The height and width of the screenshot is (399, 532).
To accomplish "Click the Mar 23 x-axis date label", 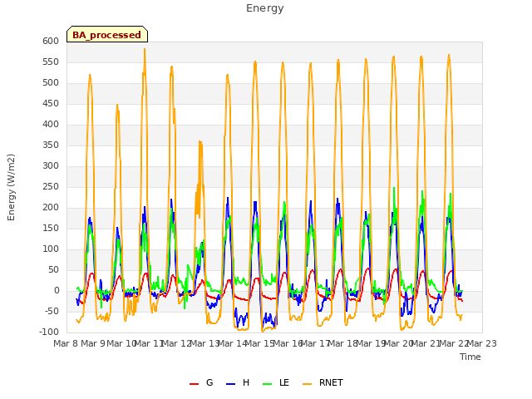I will 482,343.
